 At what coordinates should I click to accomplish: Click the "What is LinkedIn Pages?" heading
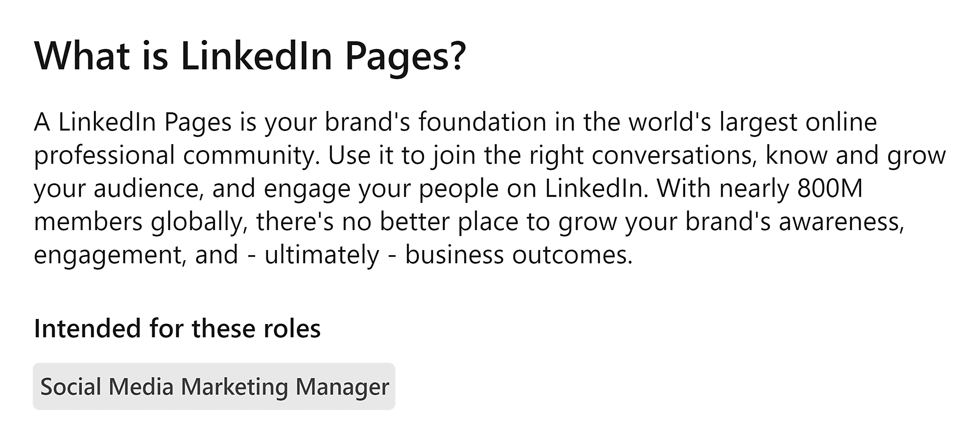[250, 56]
